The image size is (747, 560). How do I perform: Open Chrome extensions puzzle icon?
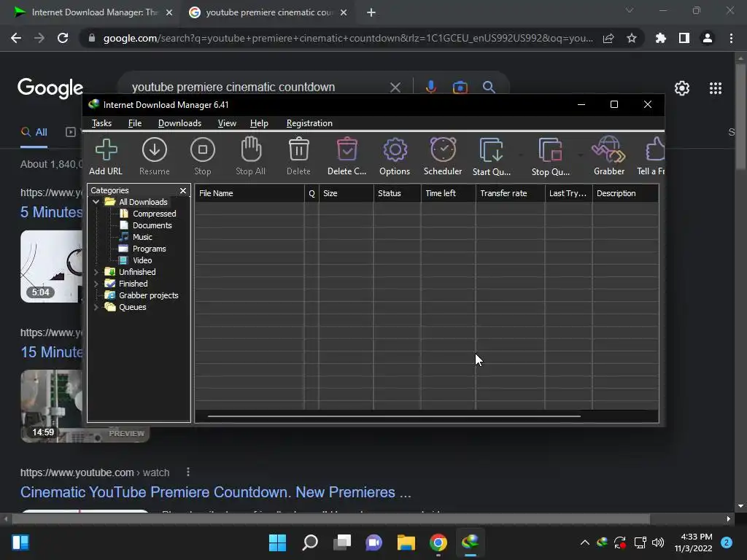[x=660, y=38]
